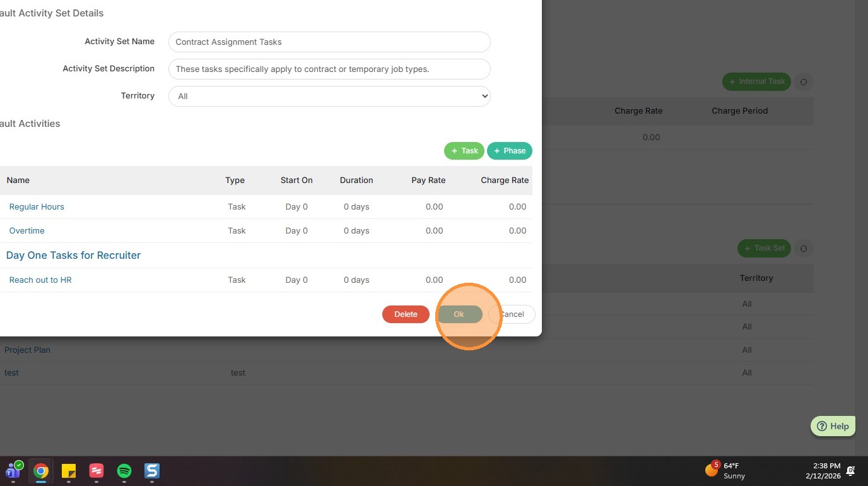The height and width of the screenshot is (486, 868).
Task: Open the Snagit app in the taskbar
Action: (152, 471)
